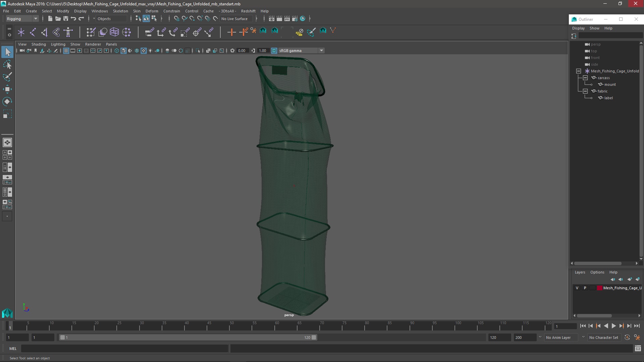Open the Skeleton menu
Viewport: 644px width, 362px height.
click(120, 11)
